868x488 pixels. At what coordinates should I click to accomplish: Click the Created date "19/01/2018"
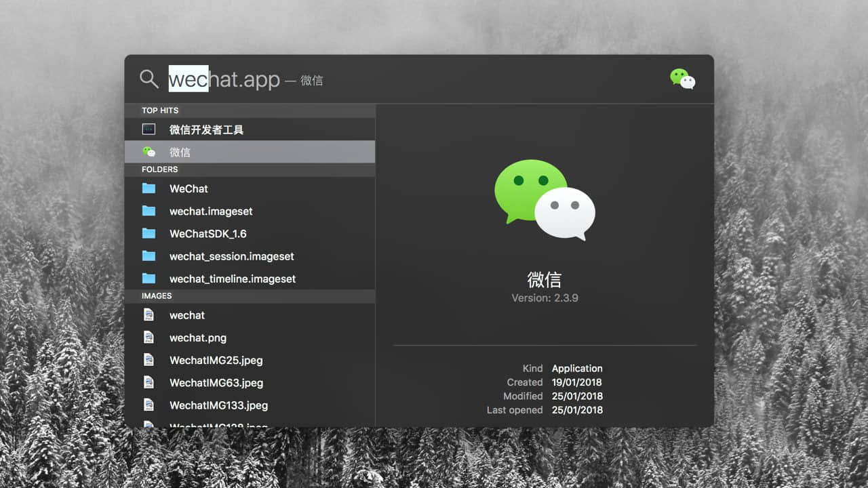[577, 382]
